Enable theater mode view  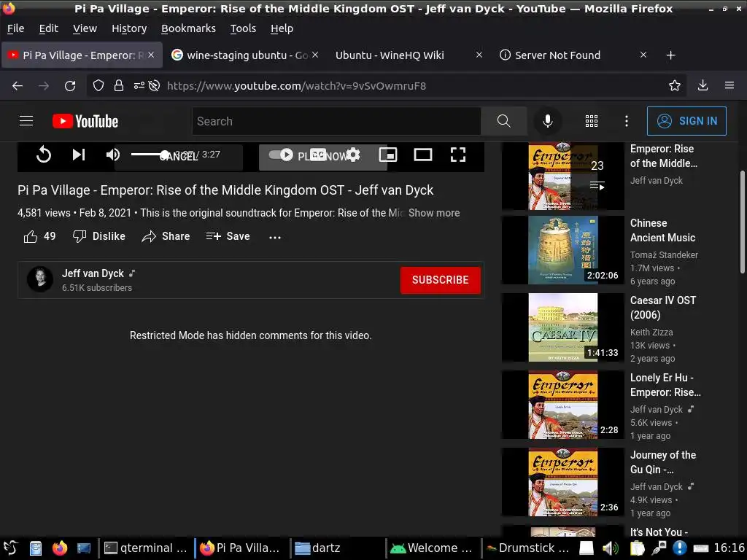(x=423, y=155)
